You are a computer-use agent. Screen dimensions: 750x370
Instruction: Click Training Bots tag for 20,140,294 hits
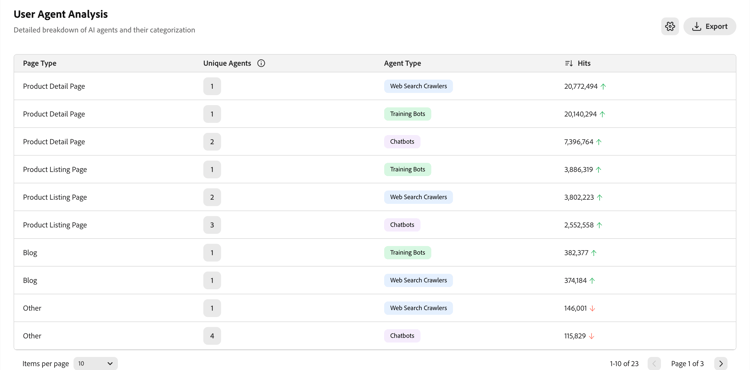coord(408,114)
